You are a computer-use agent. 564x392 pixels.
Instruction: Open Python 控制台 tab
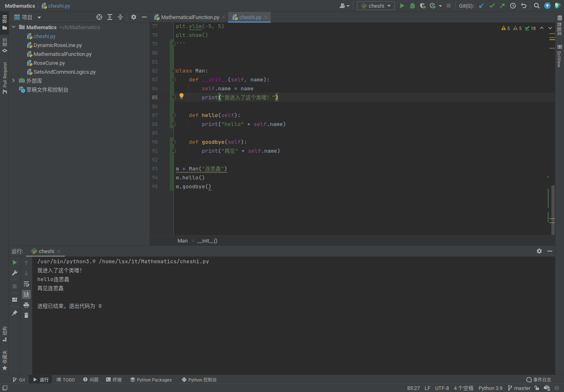click(199, 380)
